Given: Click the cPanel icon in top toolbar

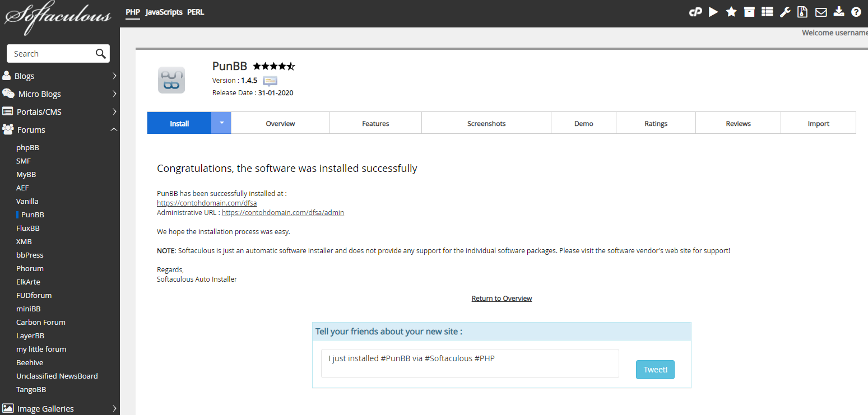Looking at the screenshot, I should pyautogui.click(x=695, y=12).
